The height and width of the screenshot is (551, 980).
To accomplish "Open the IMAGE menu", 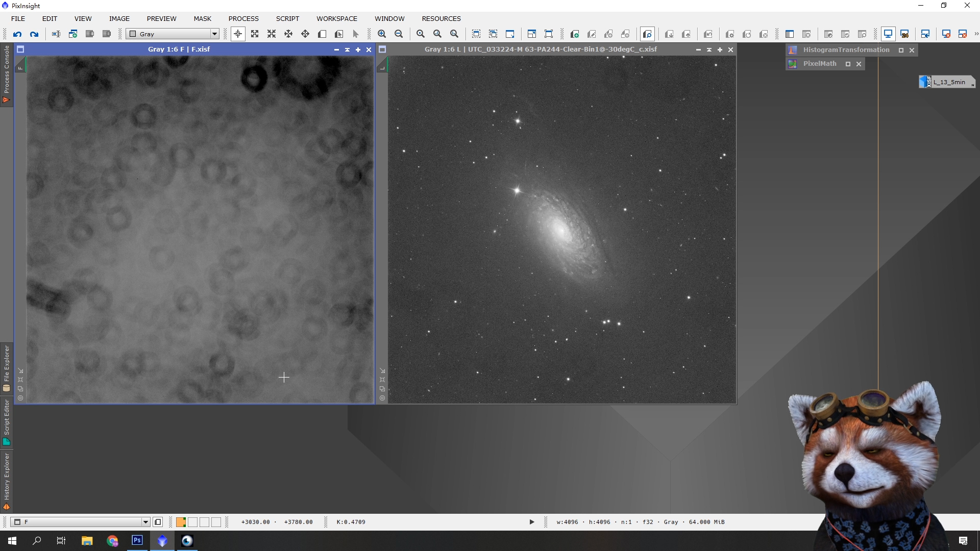I will point(119,18).
